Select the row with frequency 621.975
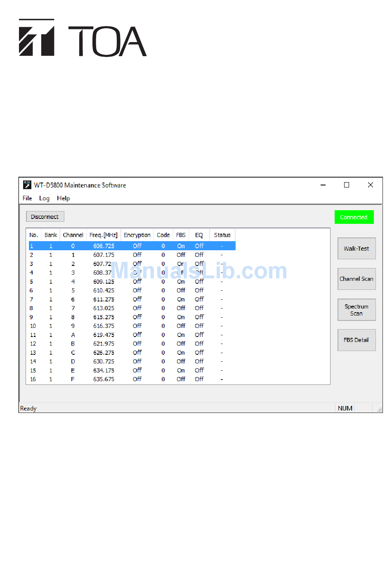 (132, 344)
